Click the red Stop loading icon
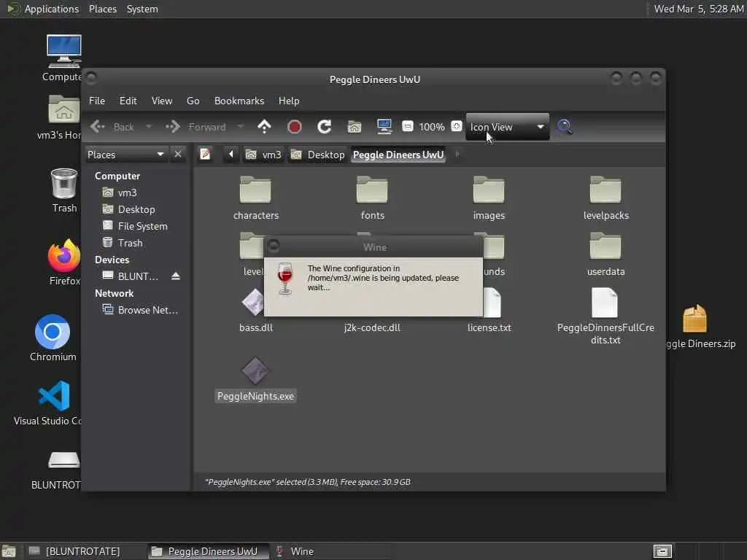This screenshot has height=560, width=747. tap(295, 127)
